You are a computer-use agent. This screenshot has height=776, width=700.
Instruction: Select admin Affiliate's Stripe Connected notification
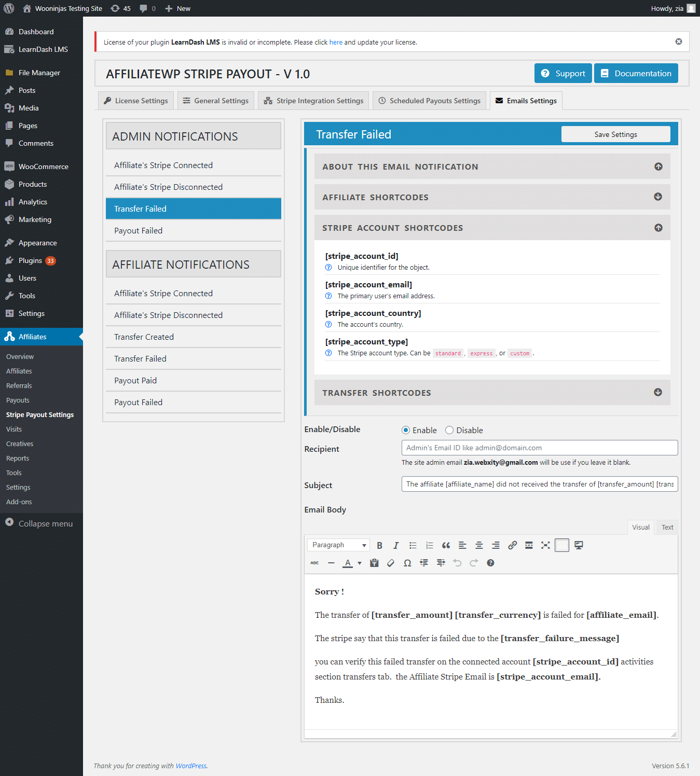pos(194,165)
